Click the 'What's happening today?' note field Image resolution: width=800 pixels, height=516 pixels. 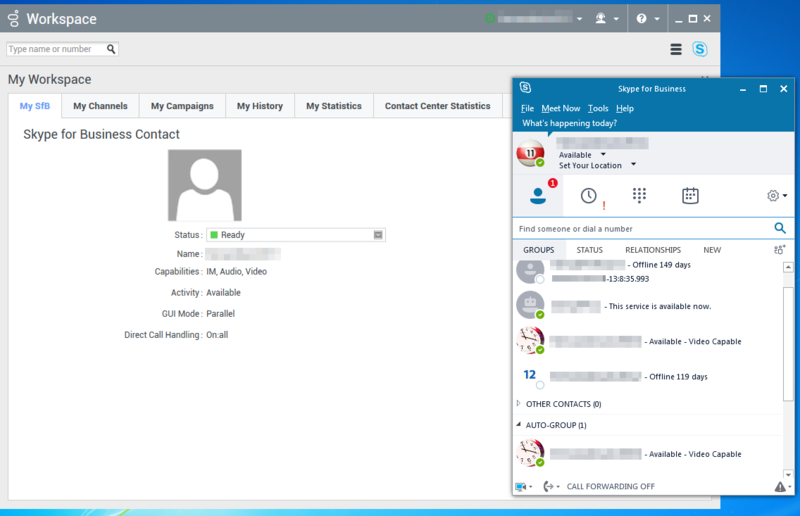569,123
